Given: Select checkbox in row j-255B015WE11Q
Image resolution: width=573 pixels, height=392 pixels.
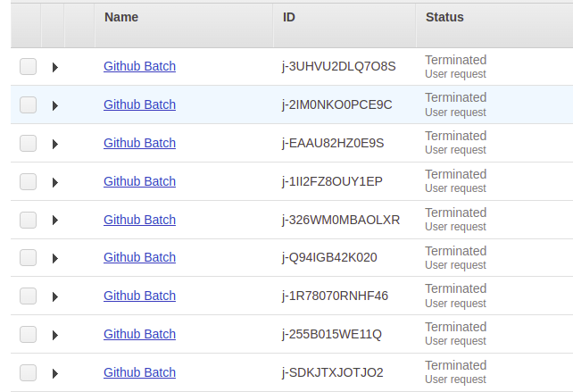Looking at the screenshot, I should coord(29,334).
